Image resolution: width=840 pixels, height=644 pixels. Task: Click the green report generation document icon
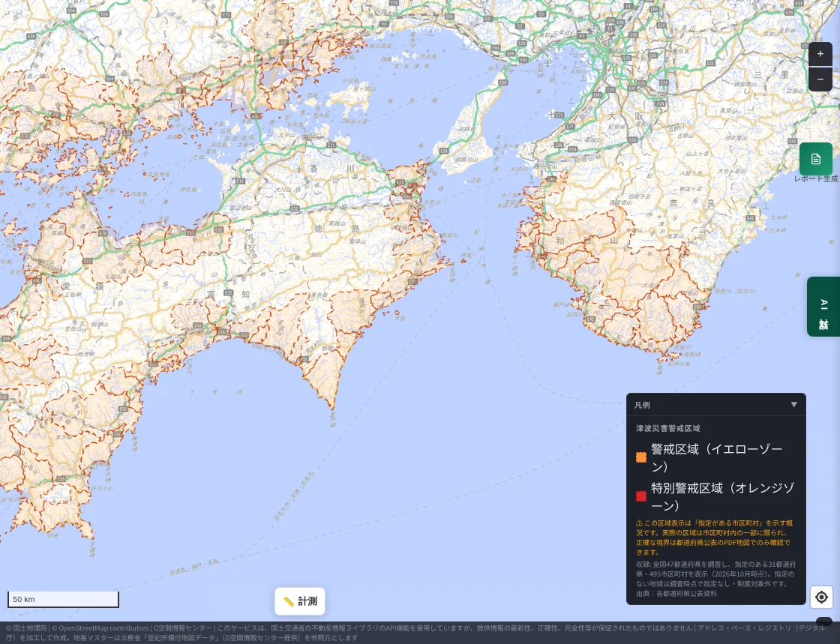tap(815, 159)
